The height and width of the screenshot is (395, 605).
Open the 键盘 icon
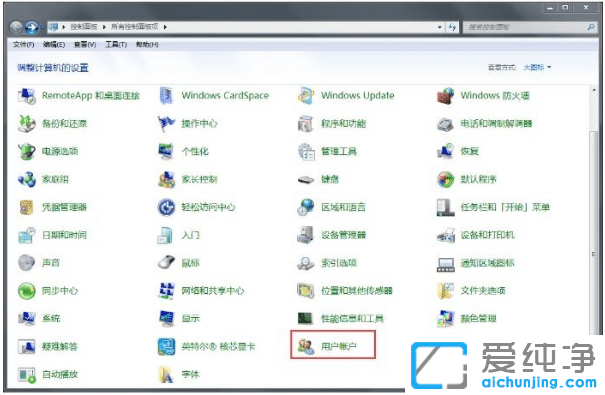pos(306,179)
